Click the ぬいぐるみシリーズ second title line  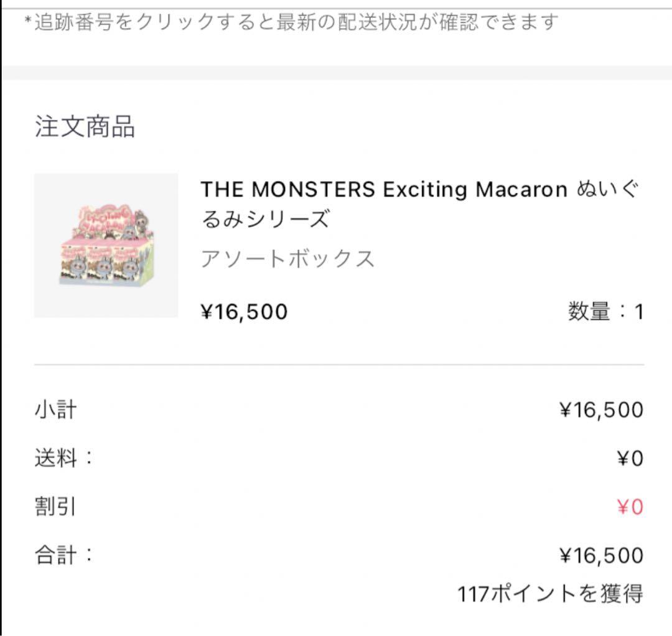[x=264, y=219]
